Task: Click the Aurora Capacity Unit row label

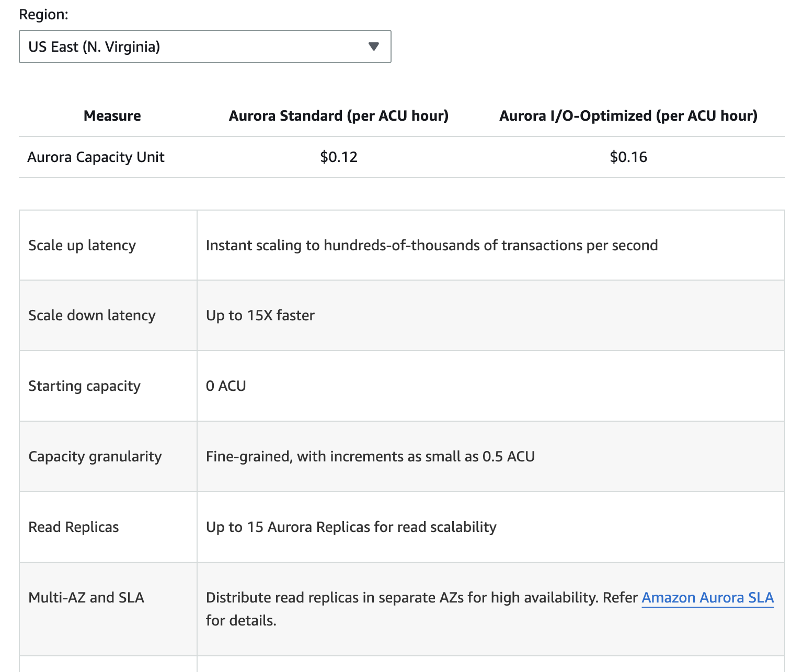Action: pos(96,157)
